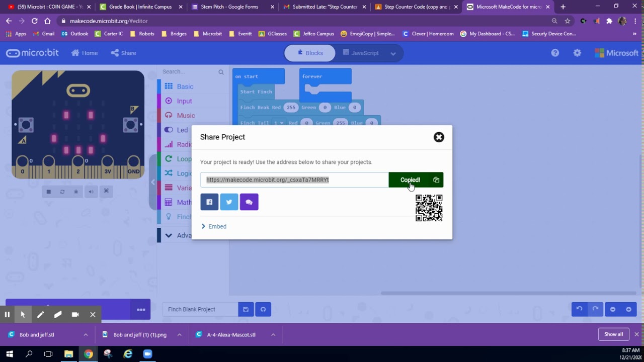Open the settings gear menu
The height and width of the screenshot is (362, 644).
(x=577, y=53)
